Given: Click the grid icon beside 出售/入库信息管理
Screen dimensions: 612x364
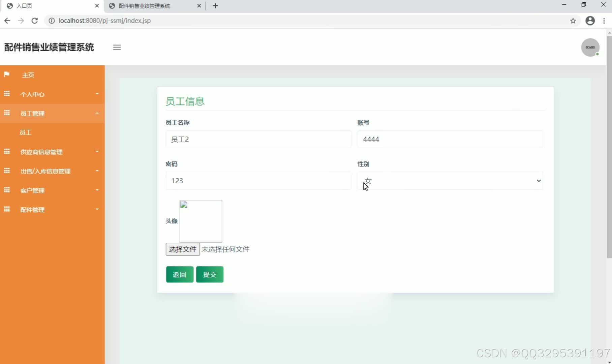Looking at the screenshot, I should click(7, 171).
